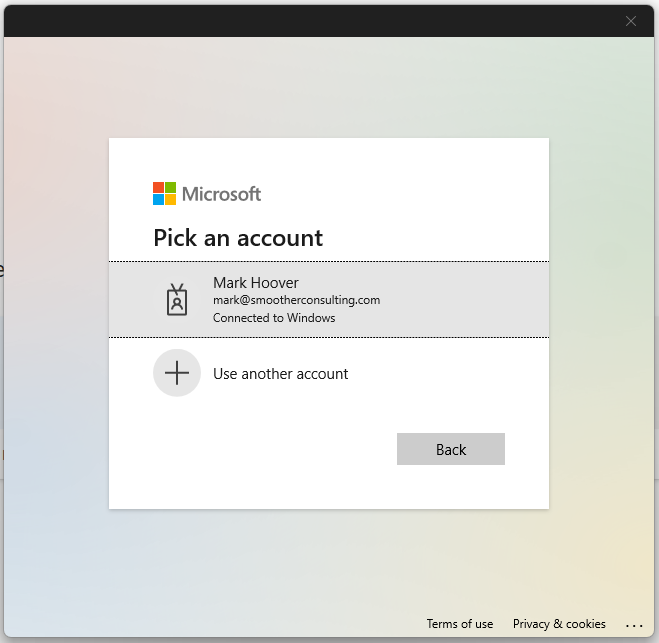Click the Connected to Windows status text

[274, 318]
